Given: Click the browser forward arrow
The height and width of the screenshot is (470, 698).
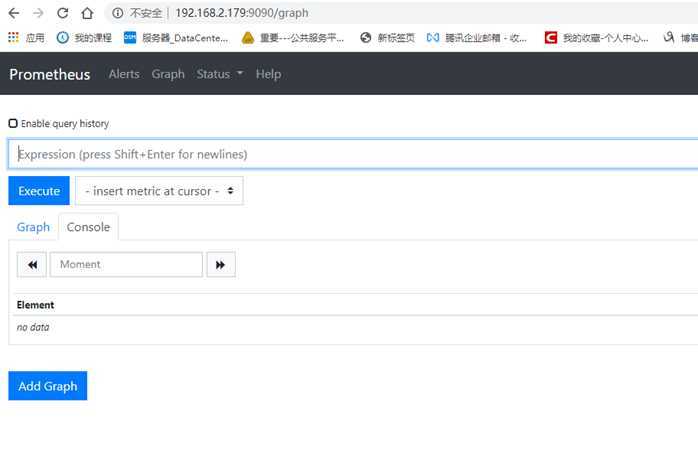Looking at the screenshot, I should point(38,13).
